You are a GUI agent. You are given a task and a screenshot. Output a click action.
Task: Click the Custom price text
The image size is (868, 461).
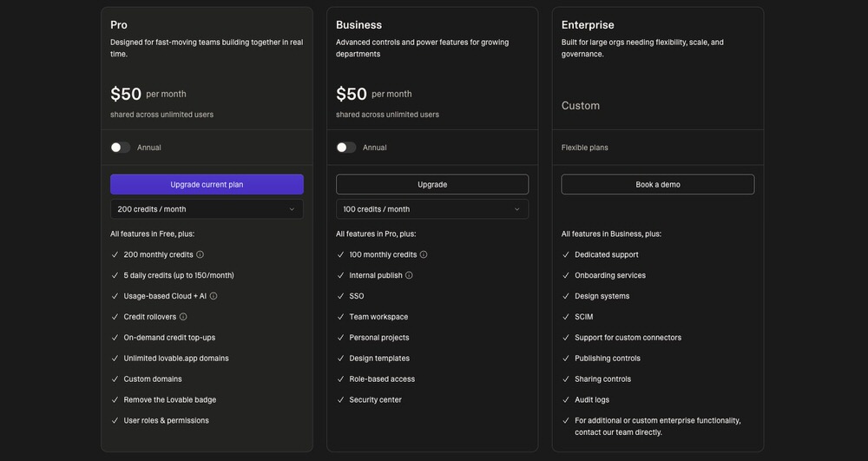coord(580,105)
